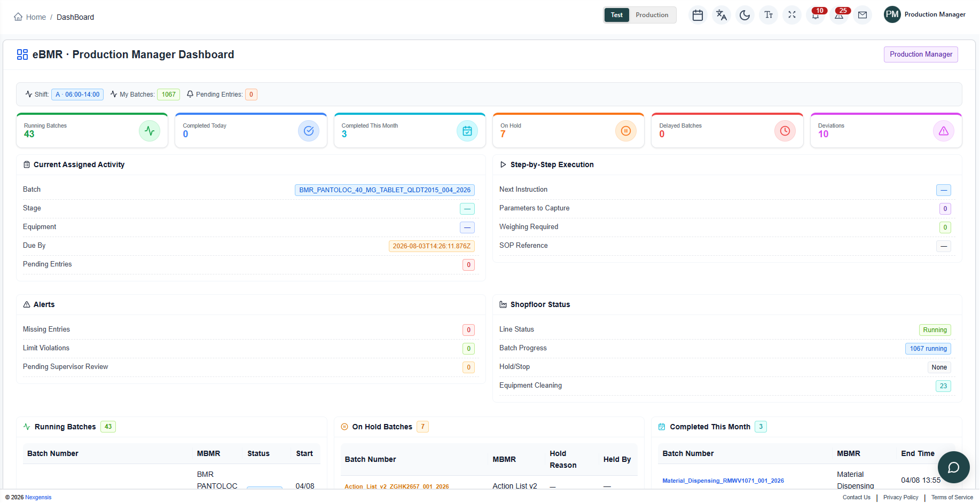
Task: Click the Completed This Month calendar icon
Action: tap(467, 131)
